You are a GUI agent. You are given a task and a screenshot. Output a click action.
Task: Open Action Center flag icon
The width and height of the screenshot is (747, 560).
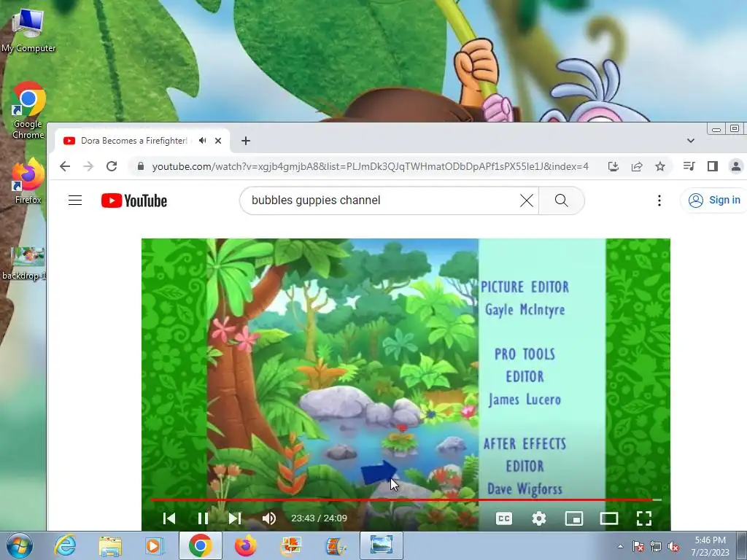point(638,546)
